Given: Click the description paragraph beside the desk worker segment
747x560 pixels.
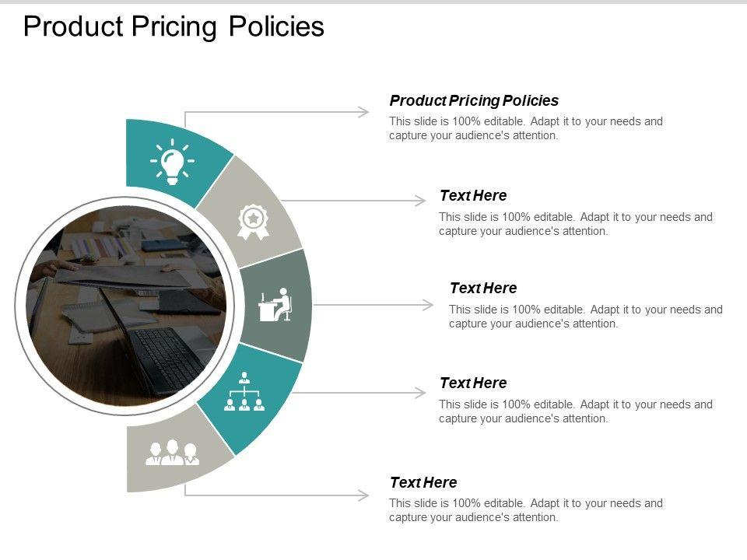Looking at the screenshot, I should (x=585, y=317).
